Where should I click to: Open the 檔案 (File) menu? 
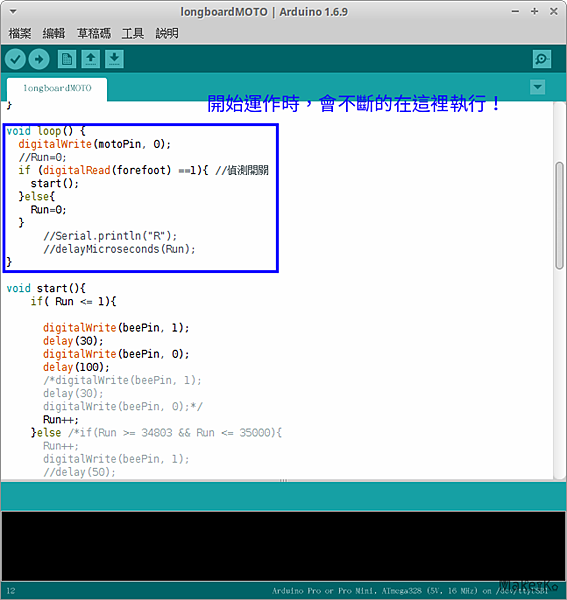tap(20, 34)
